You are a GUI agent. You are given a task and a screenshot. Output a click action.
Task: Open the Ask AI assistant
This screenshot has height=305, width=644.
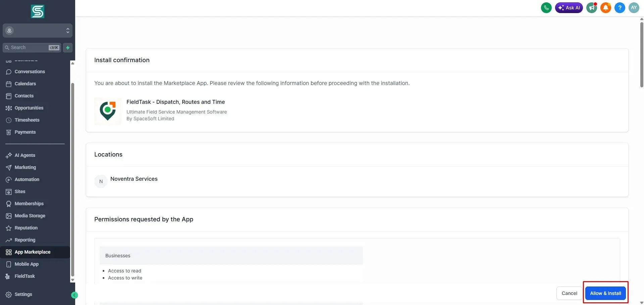569,8
